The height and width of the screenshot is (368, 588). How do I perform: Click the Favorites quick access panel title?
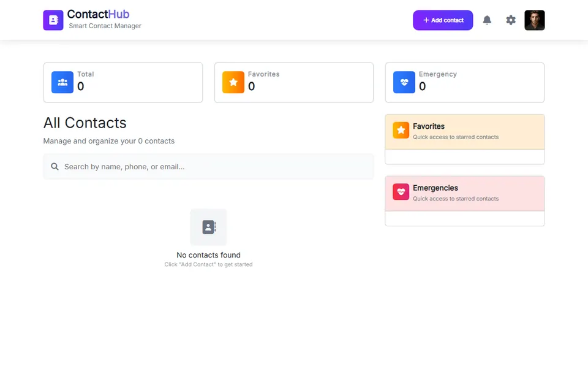(x=429, y=126)
